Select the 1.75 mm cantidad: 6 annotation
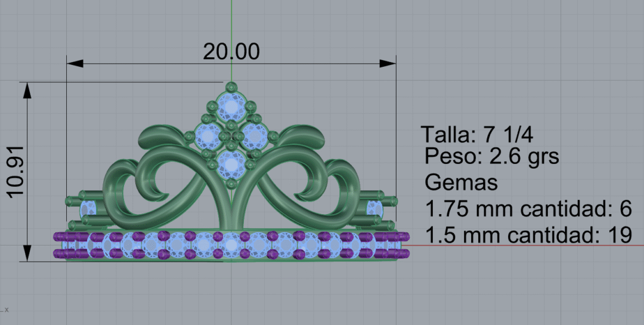 tap(528, 209)
